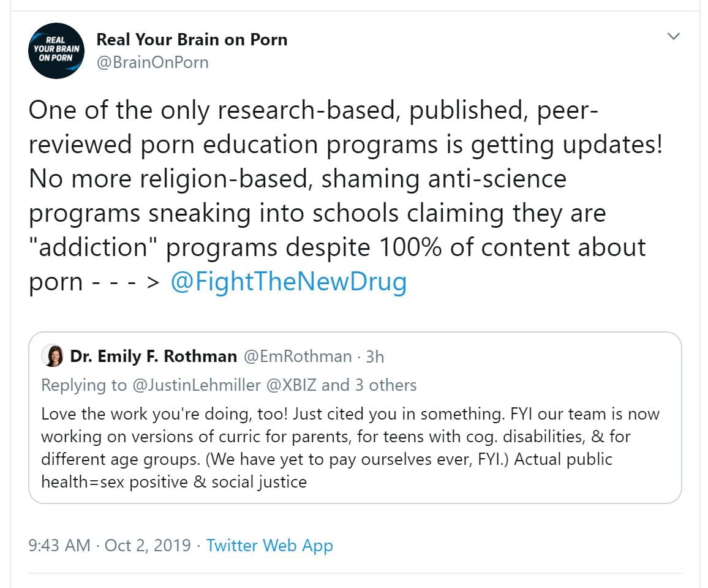Open the quoted tweet's 3h timestamp
Image resolution: width=708 pixels, height=588 pixels.
[x=375, y=356]
